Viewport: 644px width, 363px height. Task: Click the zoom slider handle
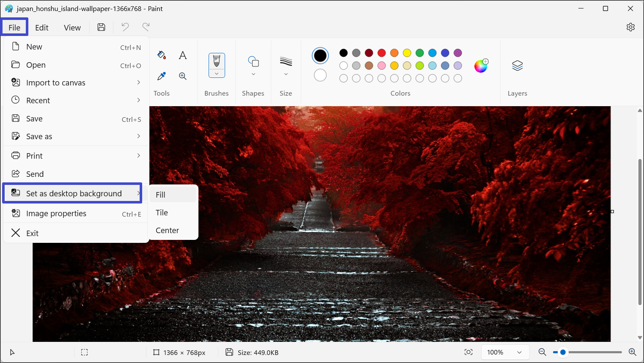coord(563,352)
